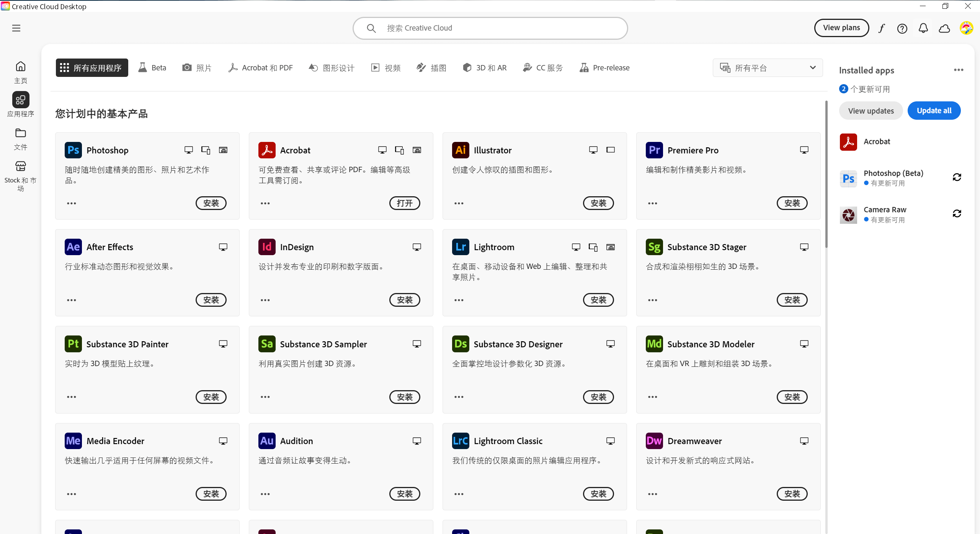Open Photoshop card more options ellipsis
Image resolution: width=980 pixels, height=534 pixels.
coord(72,203)
